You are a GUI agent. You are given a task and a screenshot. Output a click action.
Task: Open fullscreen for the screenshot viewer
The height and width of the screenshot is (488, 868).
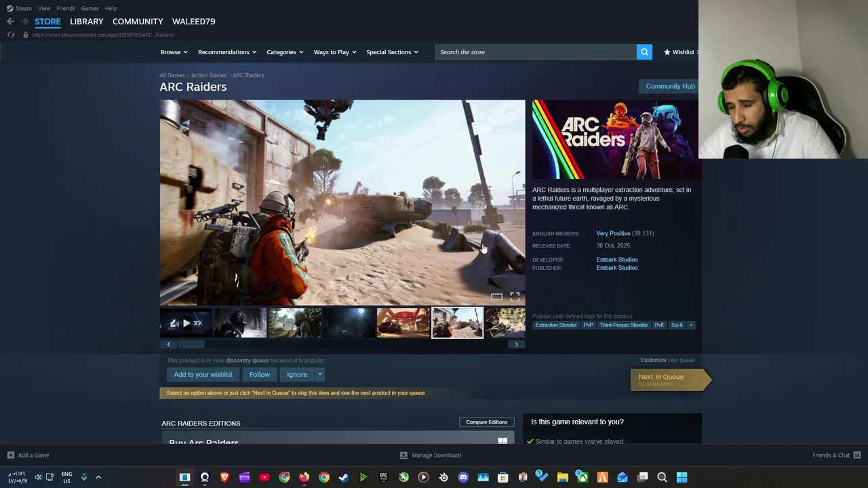tap(515, 296)
